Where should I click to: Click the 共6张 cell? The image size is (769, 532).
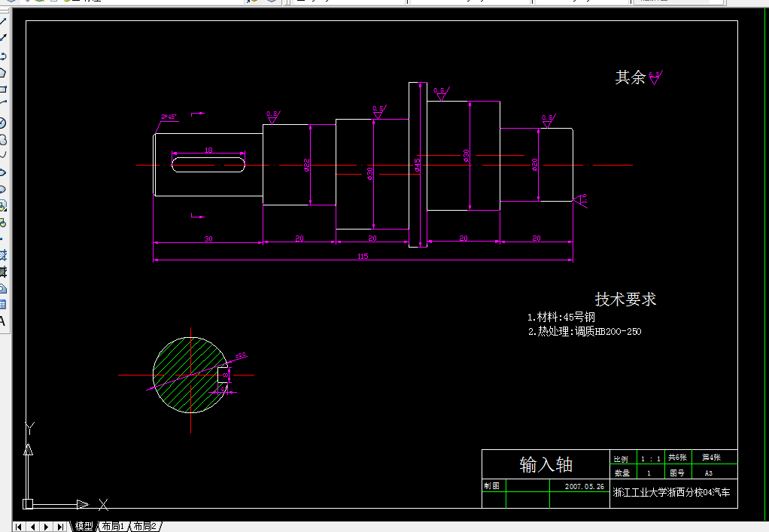(677, 458)
